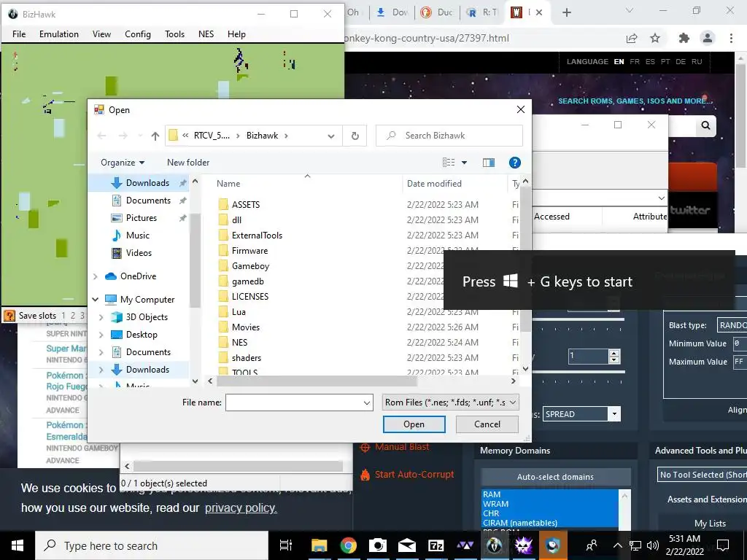Open the privacy policy link
This screenshot has width=747, height=560.
[x=241, y=508]
